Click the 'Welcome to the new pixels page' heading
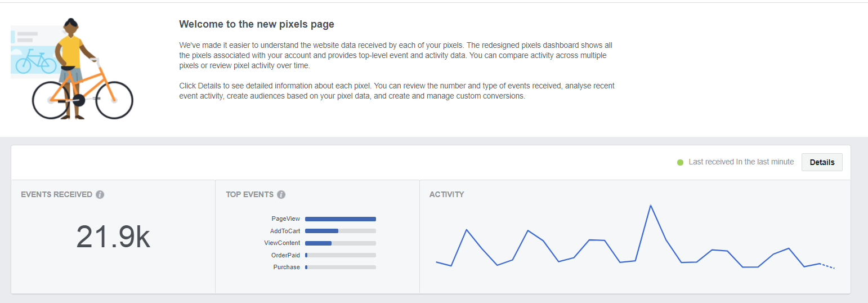This screenshot has width=868, height=303. pyautogui.click(x=257, y=24)
